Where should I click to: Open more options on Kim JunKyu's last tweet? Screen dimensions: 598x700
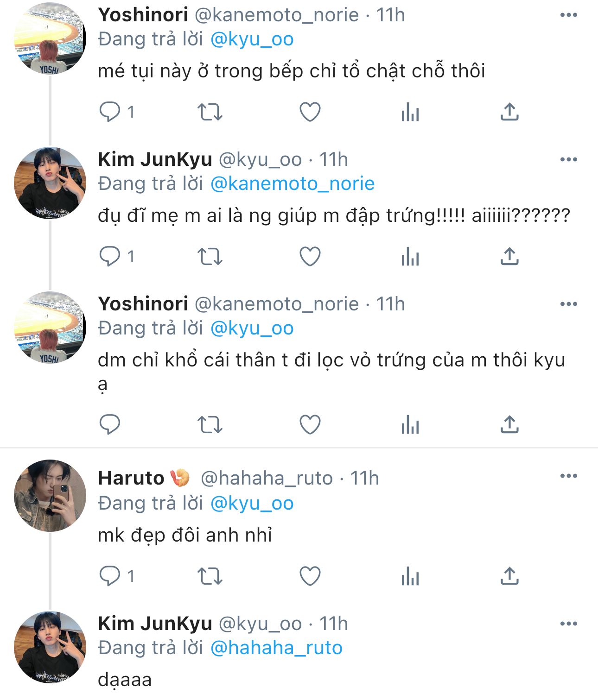point(568,624)
